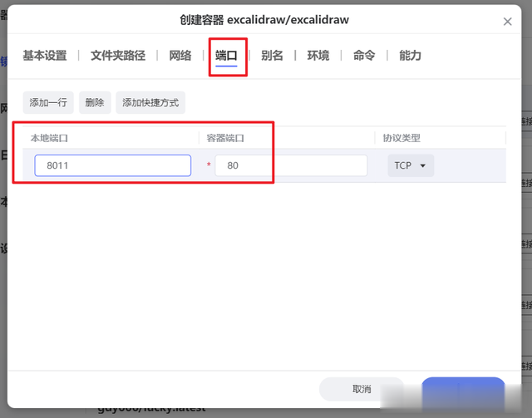Click the 添加一行 button
The image size is (532, 418).
(48, 102)
